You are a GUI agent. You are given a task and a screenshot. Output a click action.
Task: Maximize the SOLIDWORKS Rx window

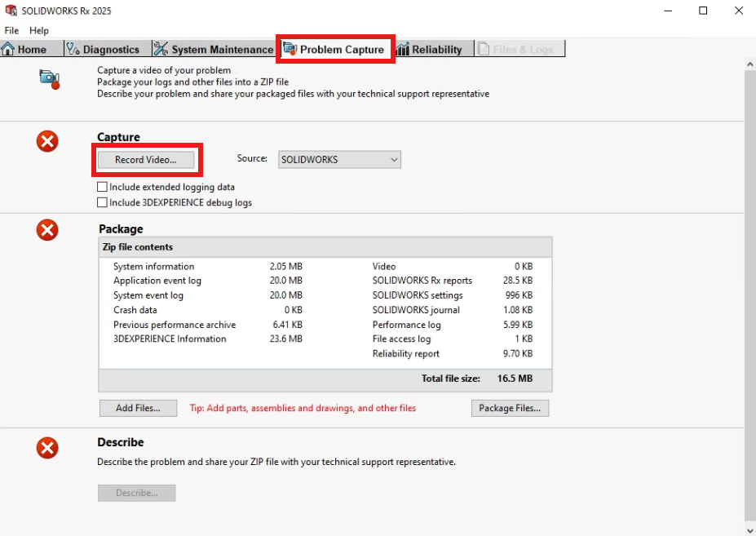(x=703, y=11)
